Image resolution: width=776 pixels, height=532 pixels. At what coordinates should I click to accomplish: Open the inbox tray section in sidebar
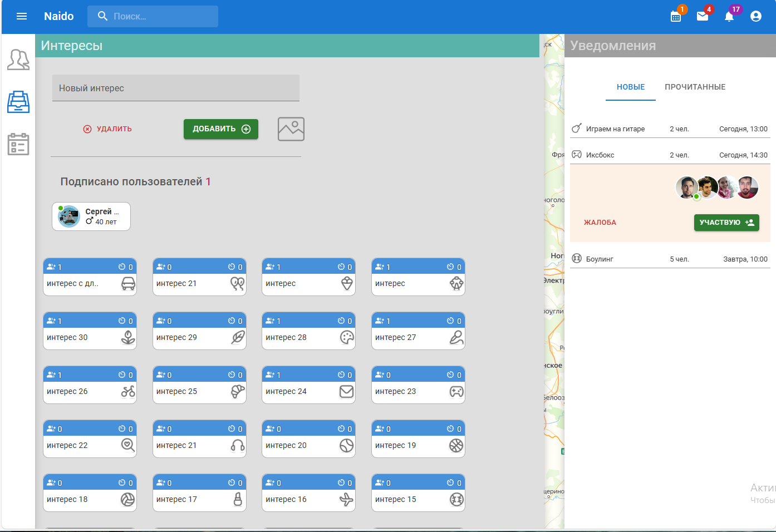(x=18, y=102)
